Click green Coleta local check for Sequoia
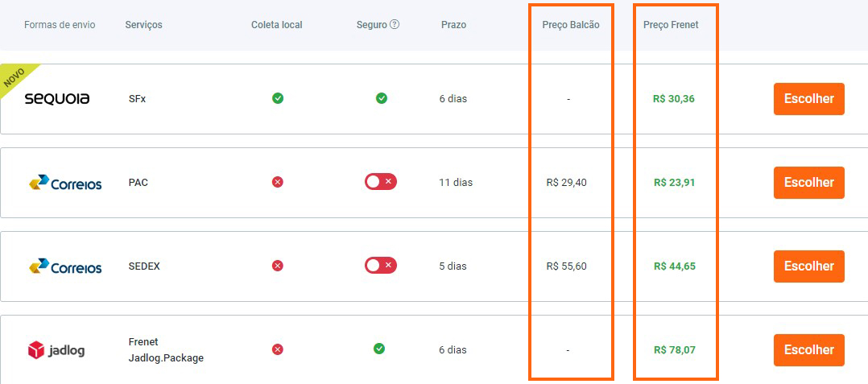 click(x=278, y=98)
